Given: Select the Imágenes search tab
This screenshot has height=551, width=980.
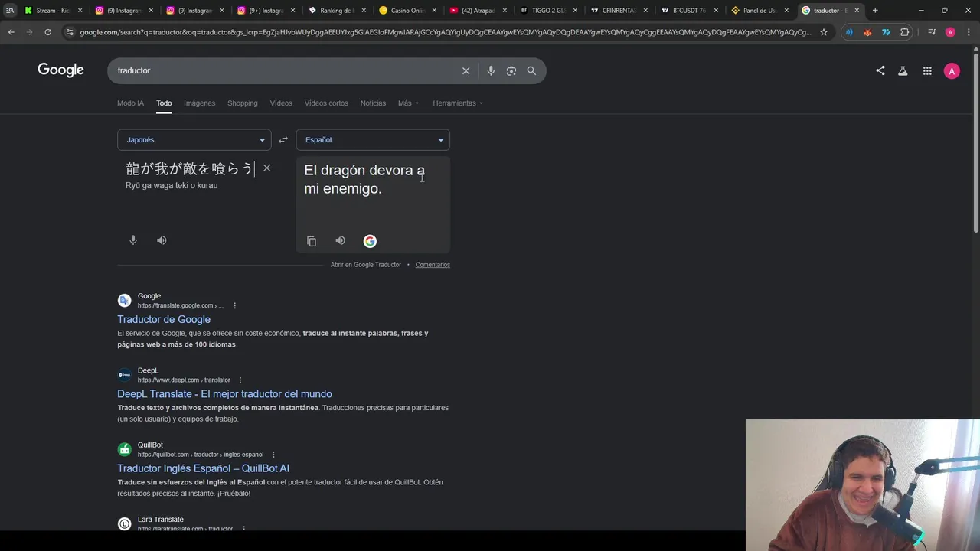Looking at the screenshot, I should (x=199, y=103).
